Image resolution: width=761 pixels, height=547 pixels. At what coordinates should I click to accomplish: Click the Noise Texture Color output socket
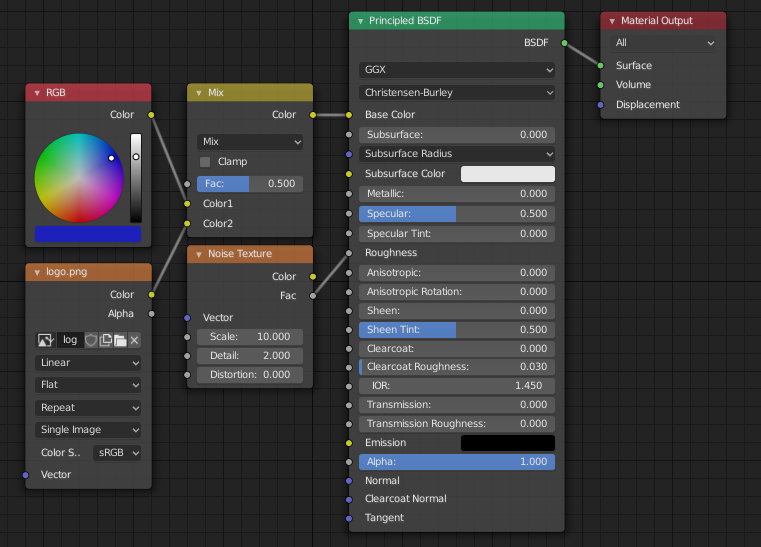point(313,277)
